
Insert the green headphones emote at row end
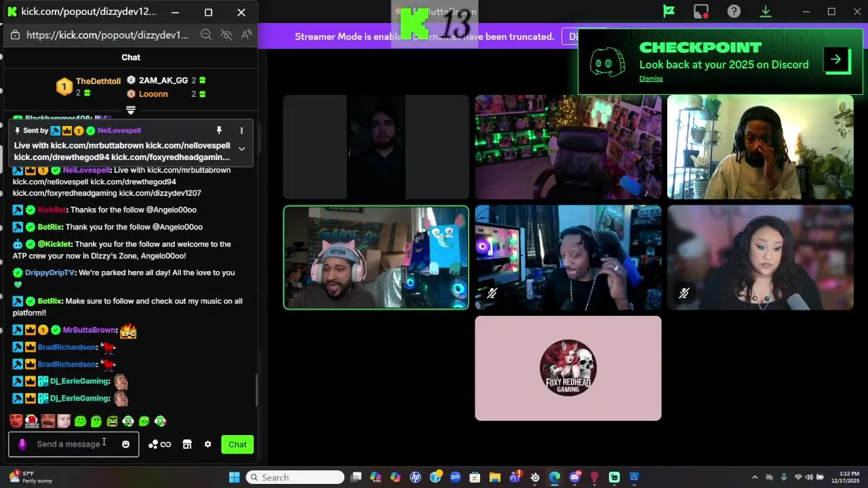(x=160, y=422)
